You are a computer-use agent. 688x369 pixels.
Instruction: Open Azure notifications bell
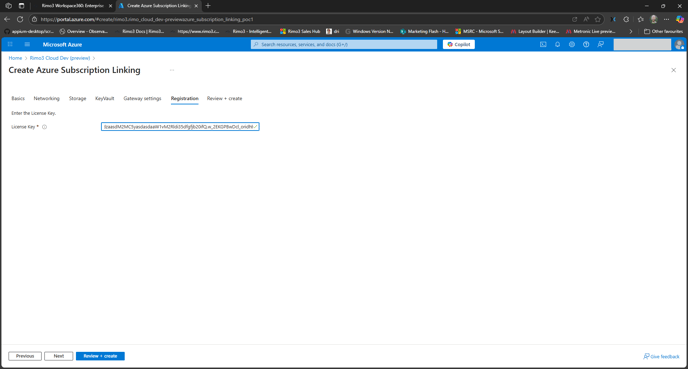point(557,44)
